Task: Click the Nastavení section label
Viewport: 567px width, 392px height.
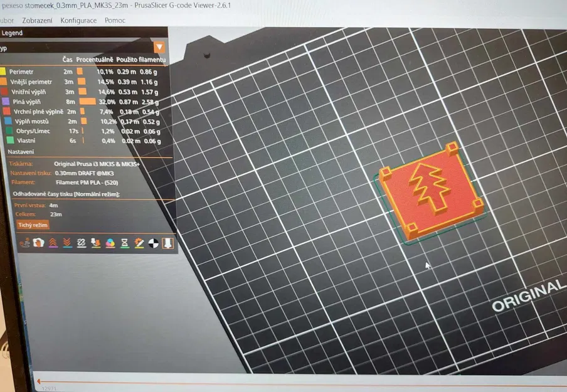Action: 21,152
